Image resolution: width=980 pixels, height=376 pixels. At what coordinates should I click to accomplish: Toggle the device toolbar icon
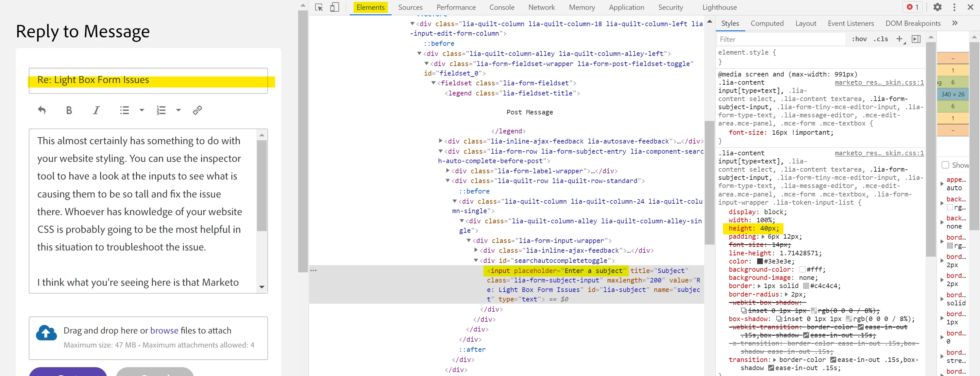point(334,7)
